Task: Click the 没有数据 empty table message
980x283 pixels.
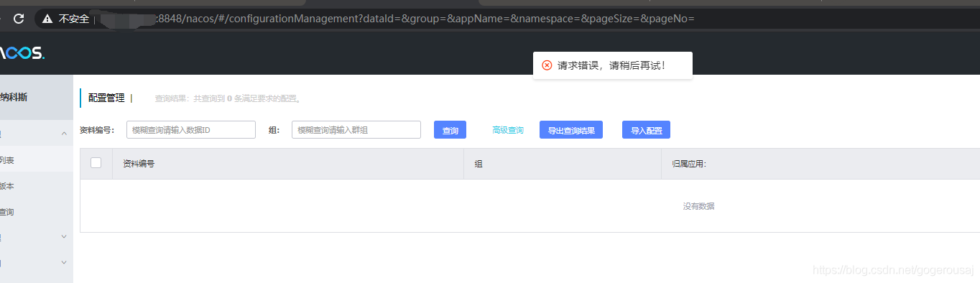Action: (x=698, y=206)
